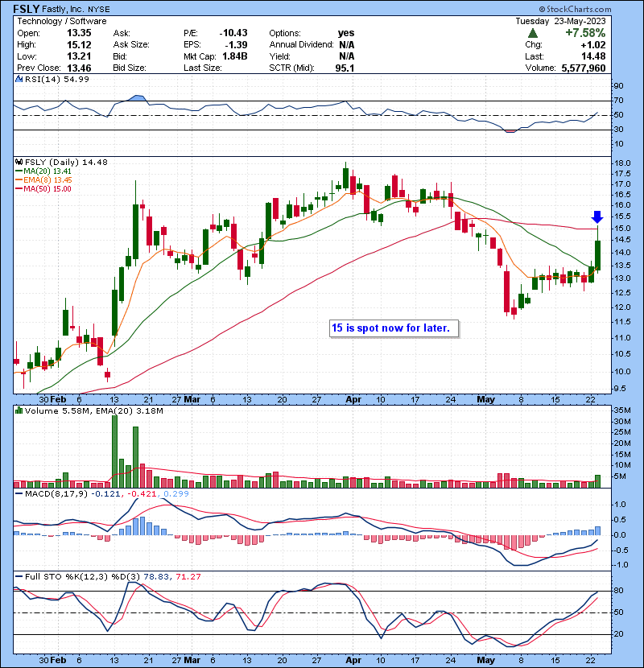Viewport: 644px width, 668px height.
Task: Click the 18.0 price axis label
Action: (x=622, y=163)
